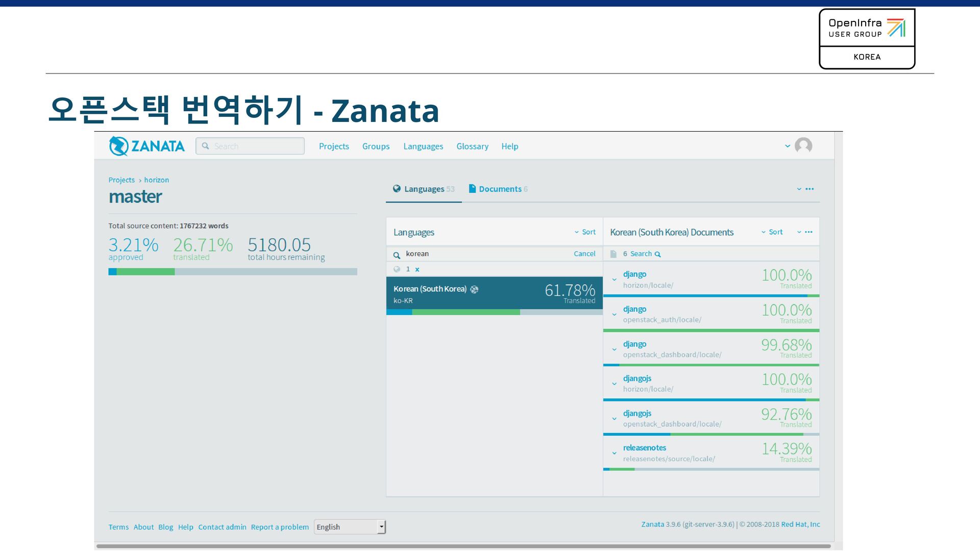This screenshot has width=980, height=551.
Task: Switch to the Documents 6 tab
Action: coord(498,189)
